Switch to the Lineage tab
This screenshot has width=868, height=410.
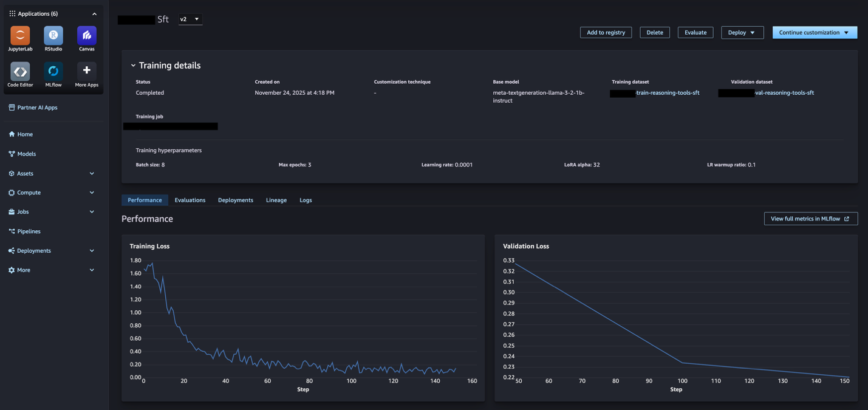276,200
